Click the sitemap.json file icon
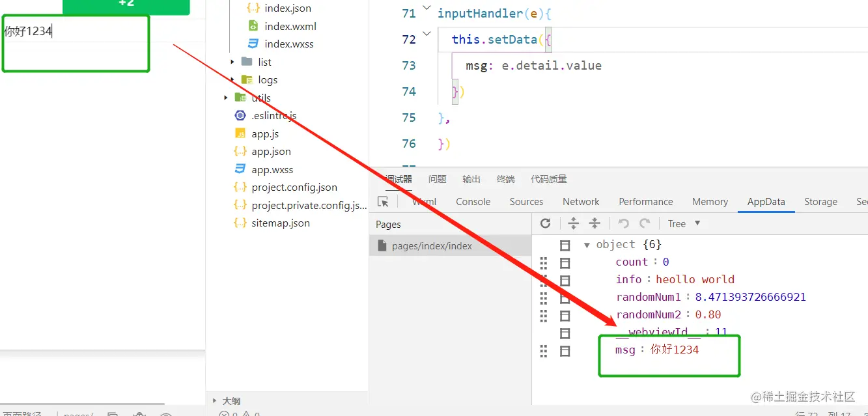Image resolution: width=868 pixels, height=416 pixels. click(240, 223)
